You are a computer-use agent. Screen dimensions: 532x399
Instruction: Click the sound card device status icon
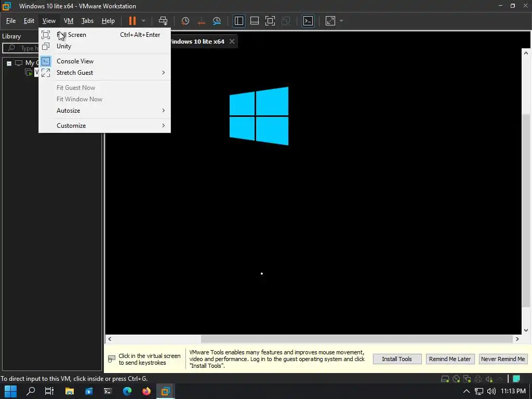pyautogui.click(x=489, y=379)
